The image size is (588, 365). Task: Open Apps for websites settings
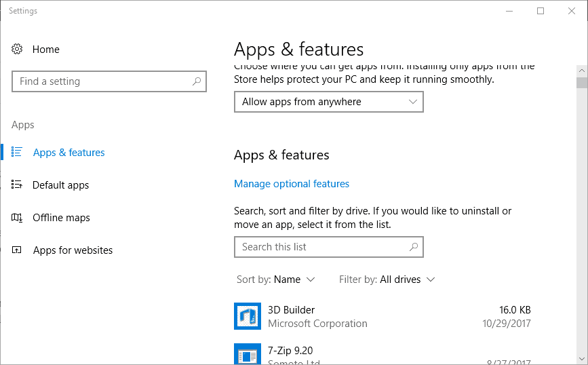point(73,250)
